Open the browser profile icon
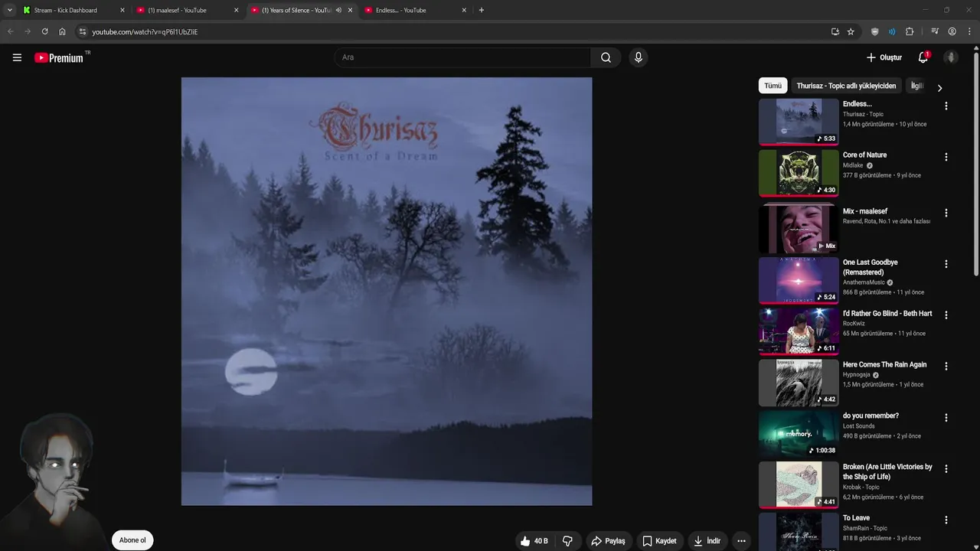 pyautogui.click(x=952, y=31)
